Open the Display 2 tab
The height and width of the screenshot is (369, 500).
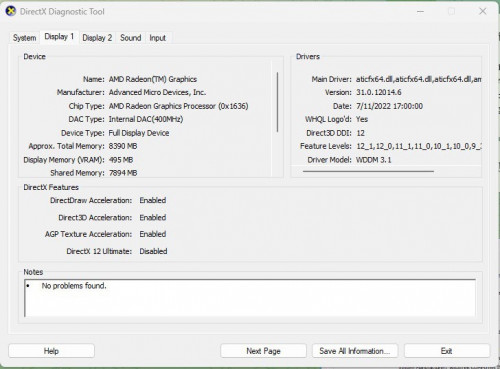pyautogui.click(x=97, y=38)
